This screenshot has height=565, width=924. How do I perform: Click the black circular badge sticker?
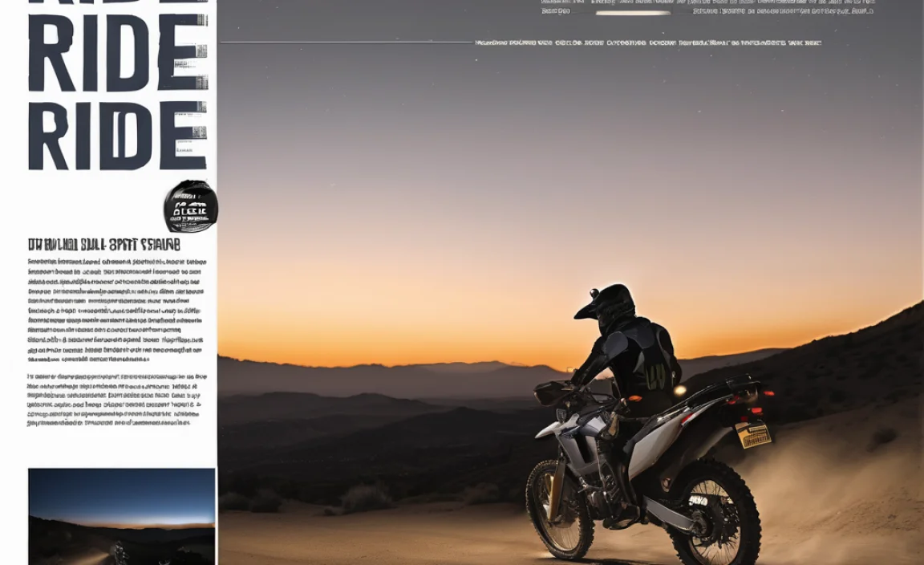pos(191,207)
